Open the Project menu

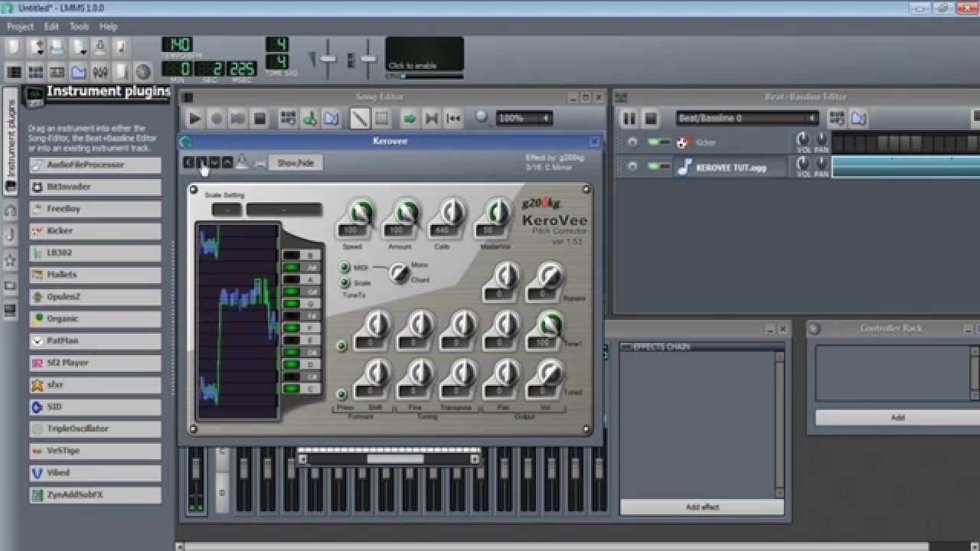tap(20, 26)
